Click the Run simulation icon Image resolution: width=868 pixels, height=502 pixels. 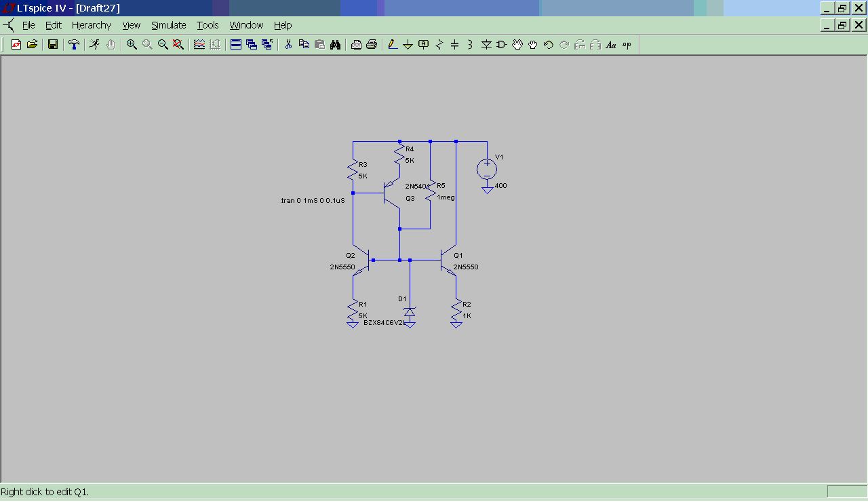(94, 45)
